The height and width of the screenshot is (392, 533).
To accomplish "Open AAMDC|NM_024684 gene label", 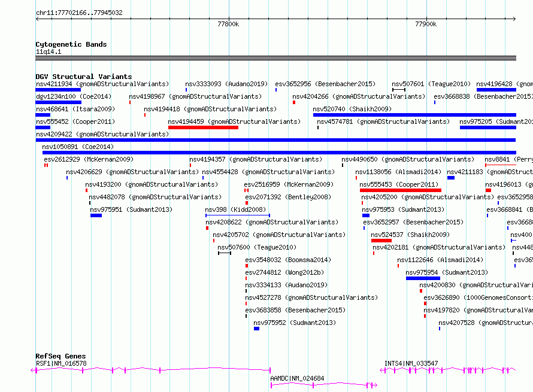I will tap(297, 378).
